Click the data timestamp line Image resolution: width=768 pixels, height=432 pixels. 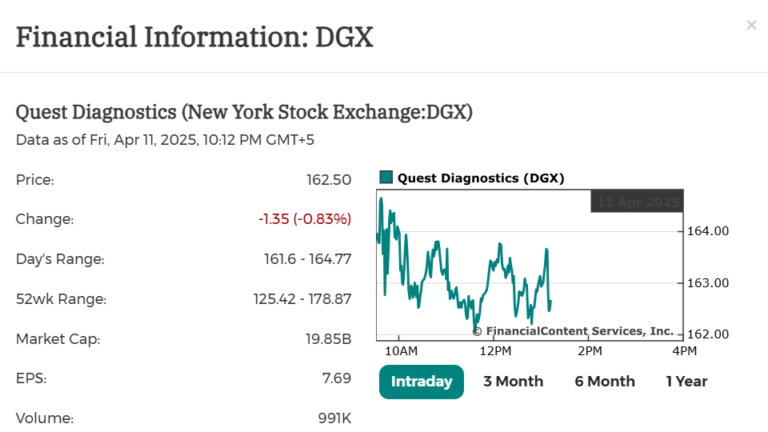165,140
